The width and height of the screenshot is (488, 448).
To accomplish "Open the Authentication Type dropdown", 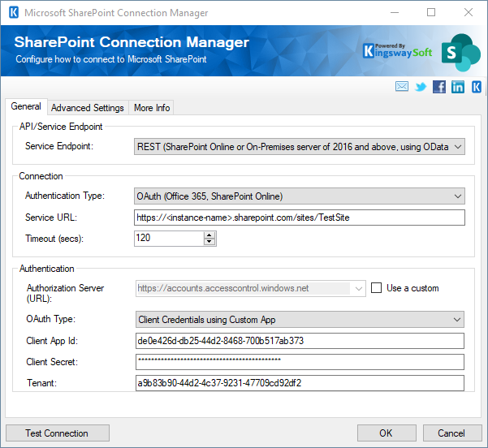I will 300,196.
